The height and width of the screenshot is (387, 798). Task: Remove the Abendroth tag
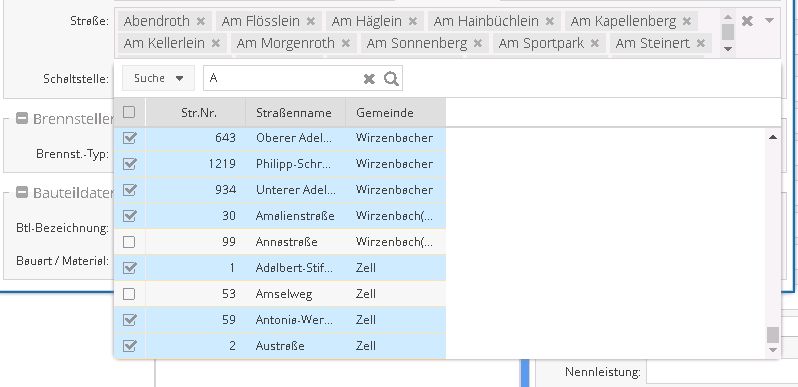[201, 21]
